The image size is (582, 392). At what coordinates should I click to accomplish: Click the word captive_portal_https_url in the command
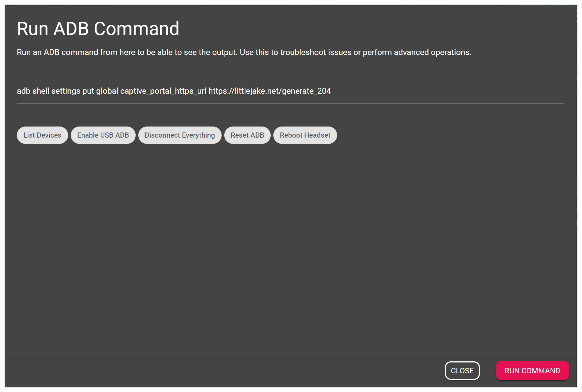(163, 91)
